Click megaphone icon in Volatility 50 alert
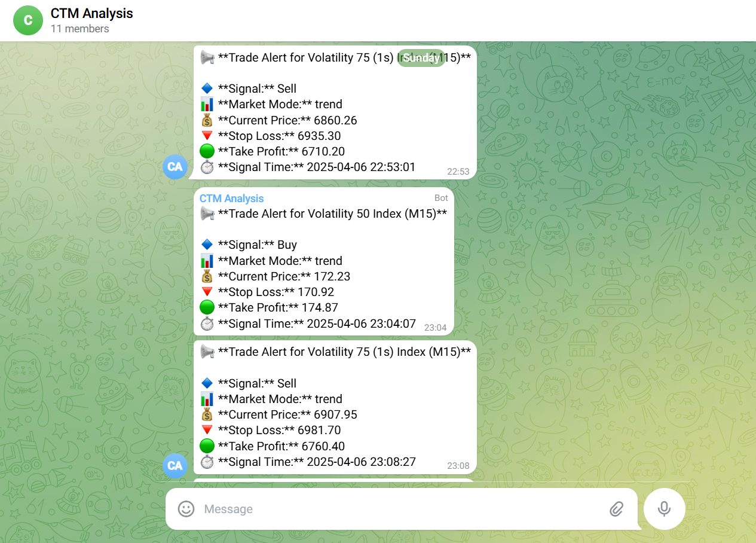This screenshot has height=543, width=756. (207, 213)
